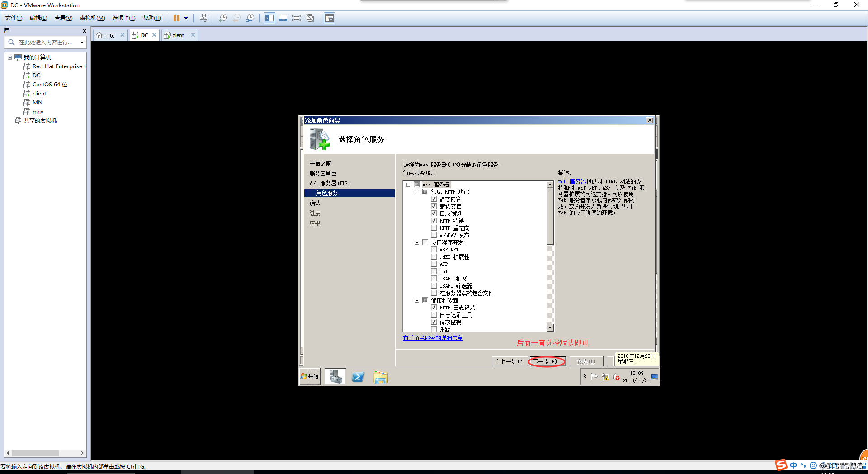The width and height of the screenshot is (868, 474).
Task: Close the DC tab
Action: pyautogui.click(x=154, y=35)
